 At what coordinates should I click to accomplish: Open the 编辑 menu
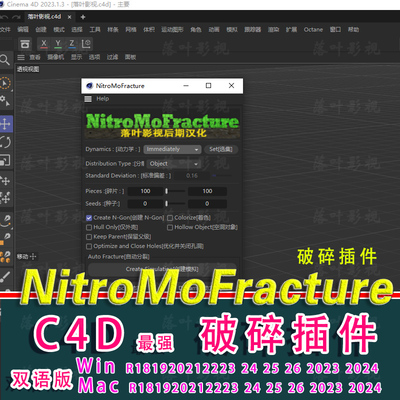(x=23, y=29)
